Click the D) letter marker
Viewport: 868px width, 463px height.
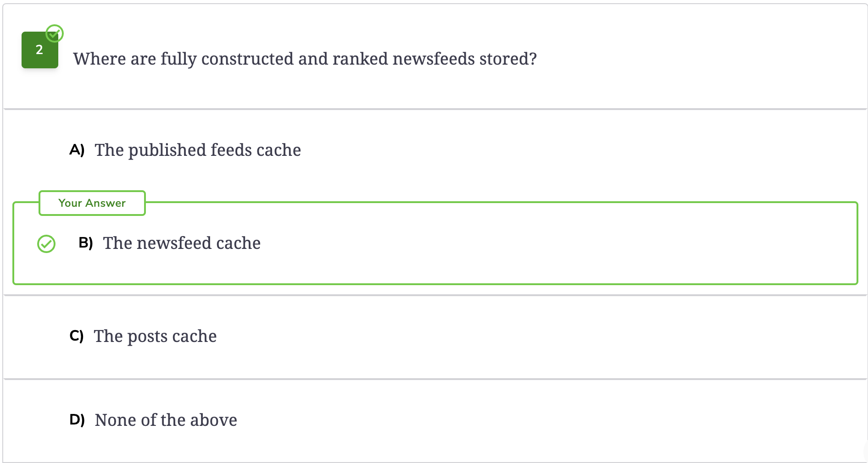77,419
